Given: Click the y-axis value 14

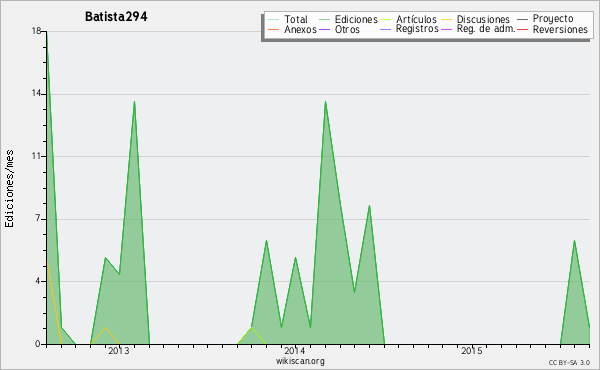Looking at the screenshot, I should point(37,93).
